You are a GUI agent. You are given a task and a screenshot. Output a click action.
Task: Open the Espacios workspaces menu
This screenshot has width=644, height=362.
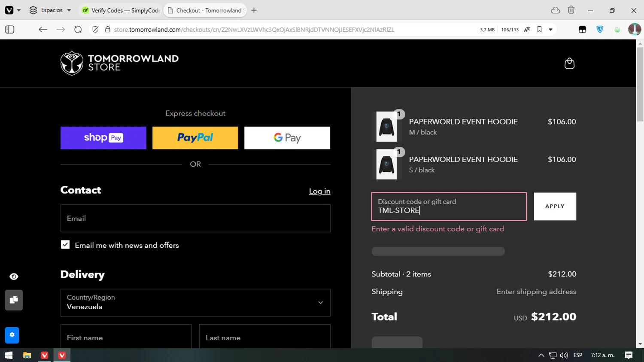point(50,10)
